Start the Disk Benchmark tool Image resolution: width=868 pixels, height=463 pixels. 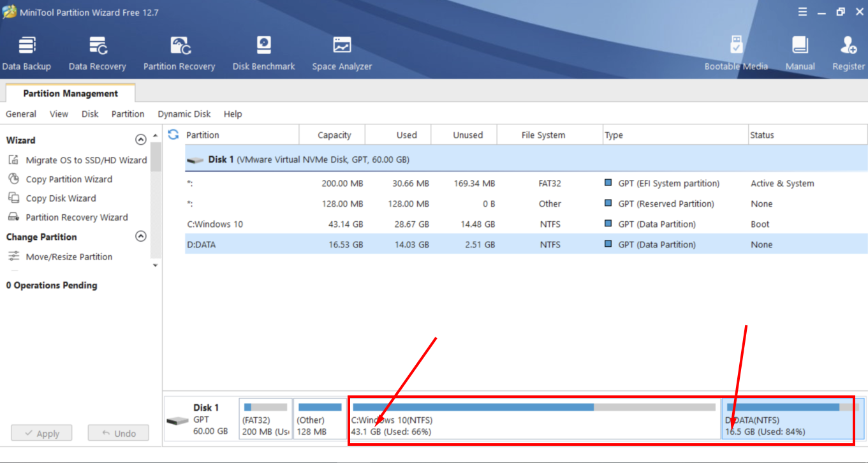263,51
